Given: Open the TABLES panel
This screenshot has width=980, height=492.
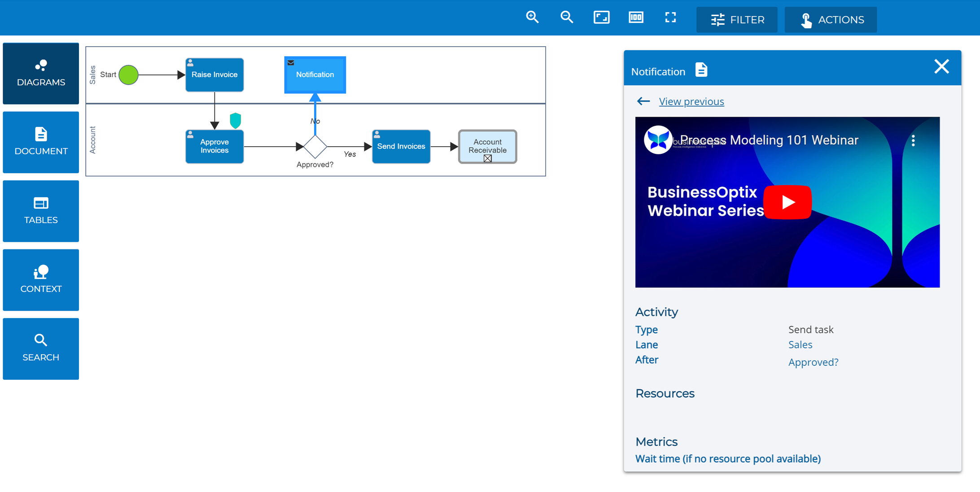Looking at the screenshot, I should point(41,211).
